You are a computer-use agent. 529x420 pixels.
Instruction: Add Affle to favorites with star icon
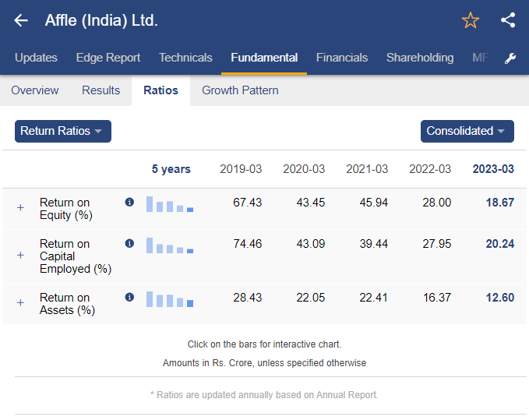[471, 20]
